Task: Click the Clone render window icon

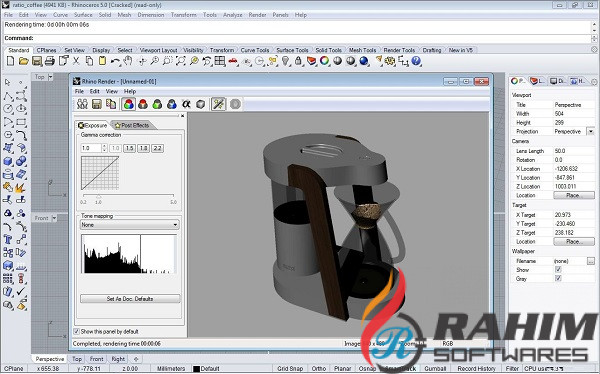Action: click(x=82, y=104)
